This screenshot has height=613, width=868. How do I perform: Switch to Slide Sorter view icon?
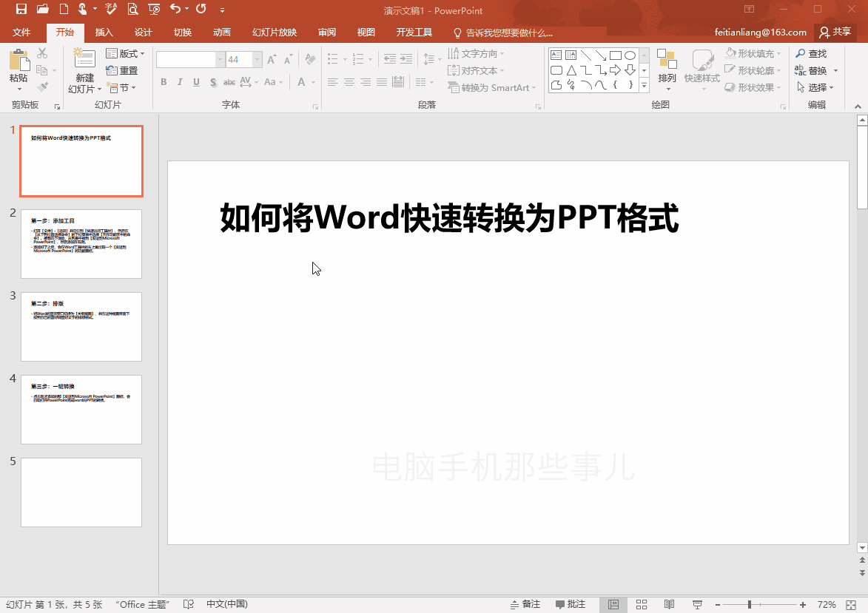coord(642,605)
